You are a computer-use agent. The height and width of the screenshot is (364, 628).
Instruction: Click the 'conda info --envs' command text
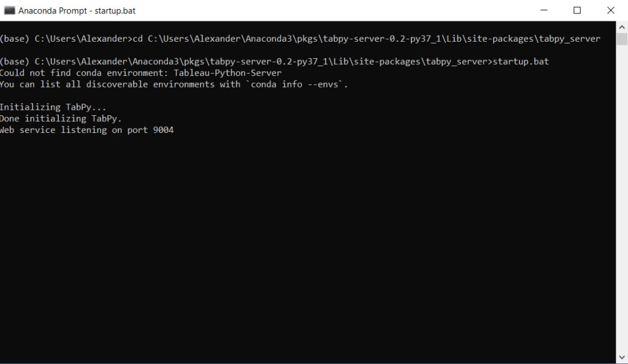(x=297, y=85)
